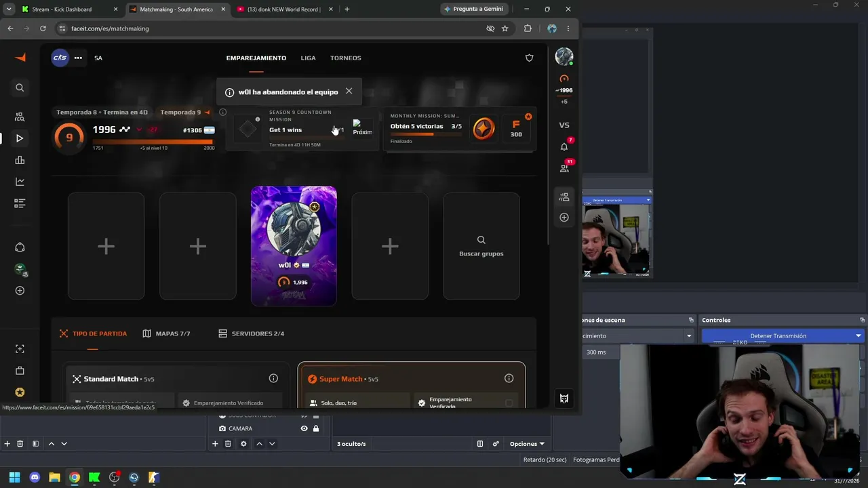Open File Explorer from the taskbar
The image size is (868, 488).
click(x=54, y=477)
